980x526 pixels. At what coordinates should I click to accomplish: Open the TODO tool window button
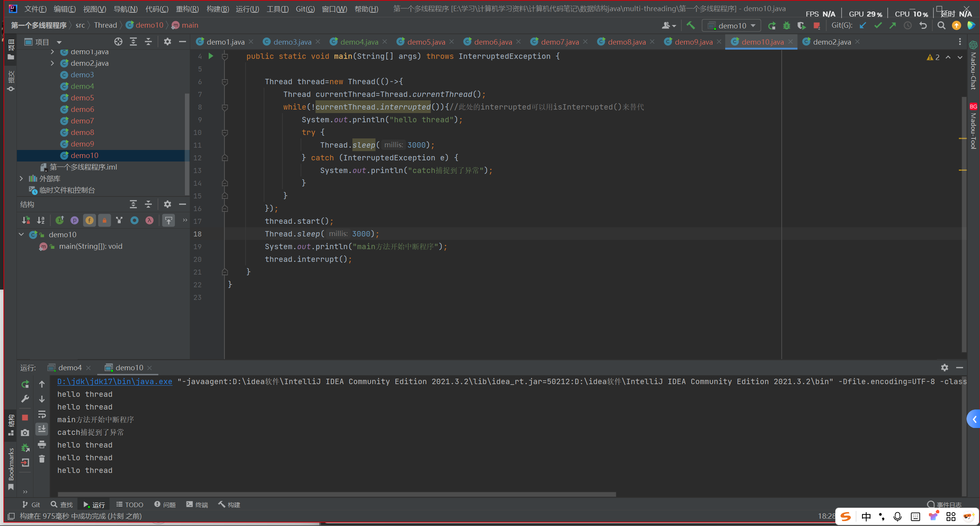[x=130, y=504]
